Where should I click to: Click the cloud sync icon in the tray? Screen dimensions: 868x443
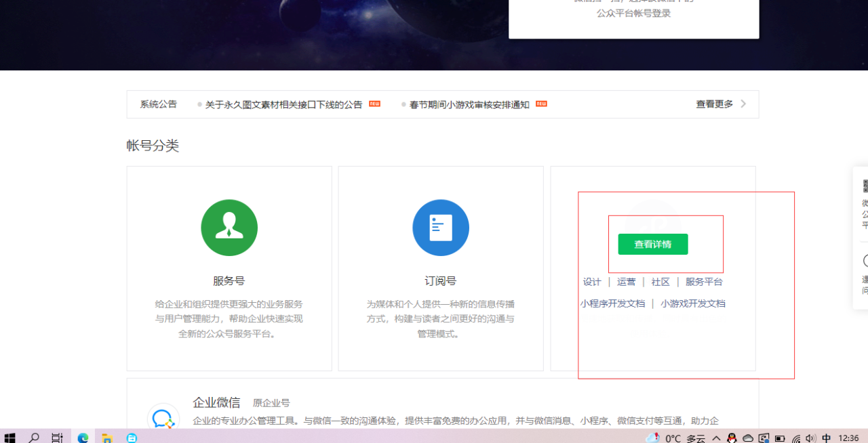(x=748, y=438)
